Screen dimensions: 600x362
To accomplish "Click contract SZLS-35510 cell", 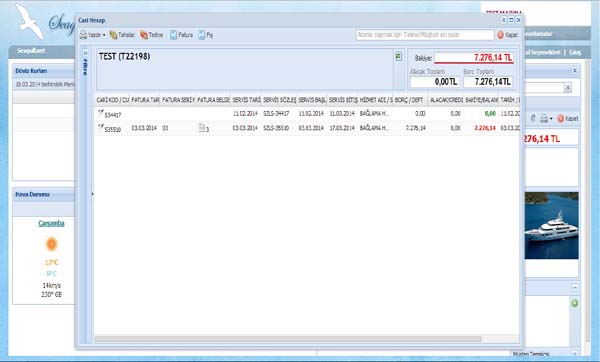I will [276, 128].
